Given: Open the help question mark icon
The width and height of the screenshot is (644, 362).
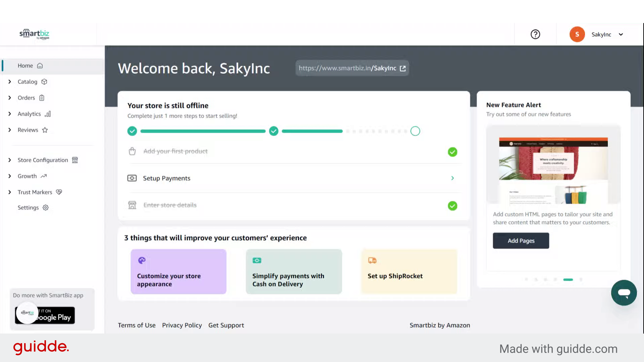Looking at the screenshot, I should [535, 34].
